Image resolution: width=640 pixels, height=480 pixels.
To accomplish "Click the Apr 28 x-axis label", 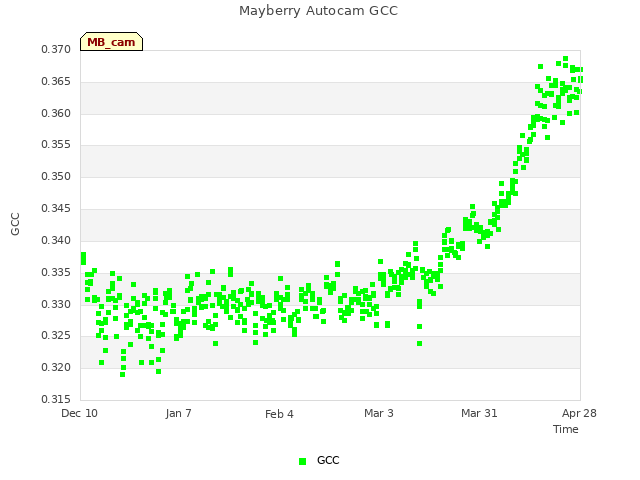I will (x=579, y=413).
